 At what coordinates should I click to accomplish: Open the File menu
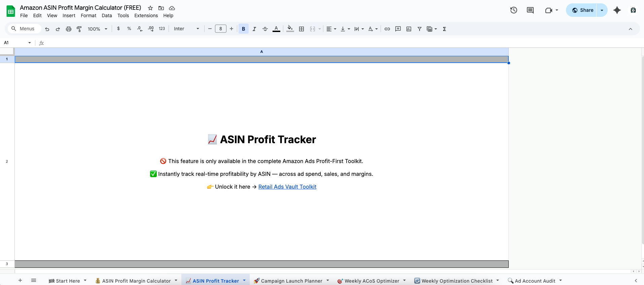click(x=24, y=15)
